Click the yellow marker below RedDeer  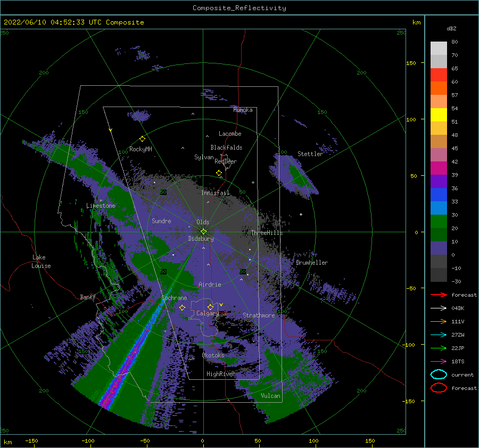[219, 173]
